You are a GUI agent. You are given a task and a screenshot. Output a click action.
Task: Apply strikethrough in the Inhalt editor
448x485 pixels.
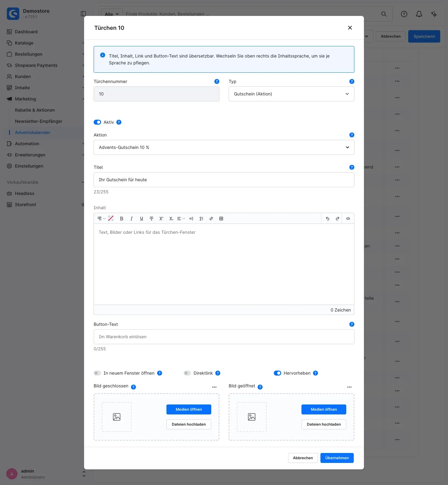[152, 219]
